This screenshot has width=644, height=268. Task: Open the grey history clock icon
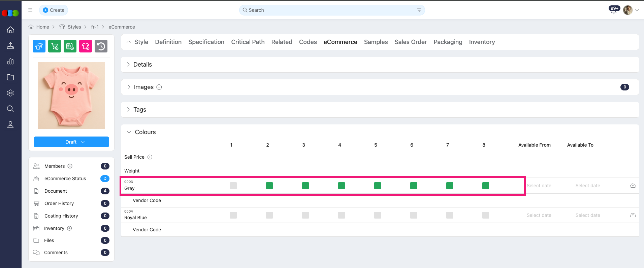(101, 46)
